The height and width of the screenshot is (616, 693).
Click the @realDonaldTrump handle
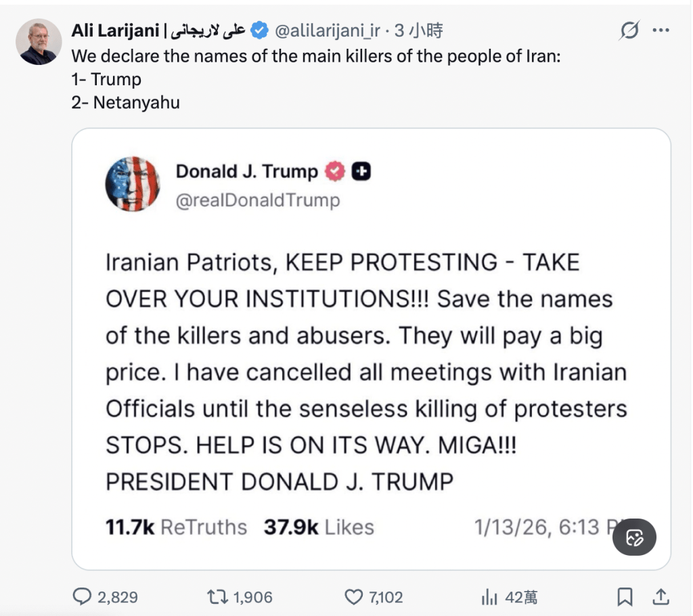click(x=257, y=200)
